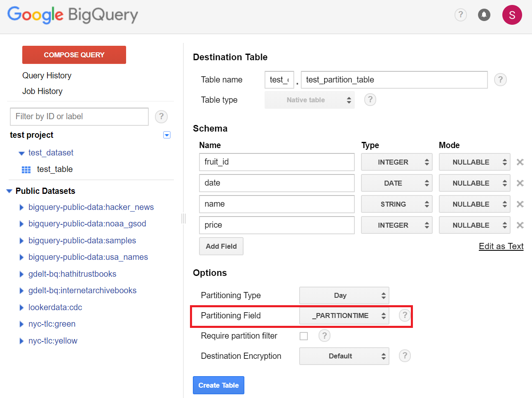Open name Type STRING dropdown
The image size is (532, 398).
tap(397, 204)
